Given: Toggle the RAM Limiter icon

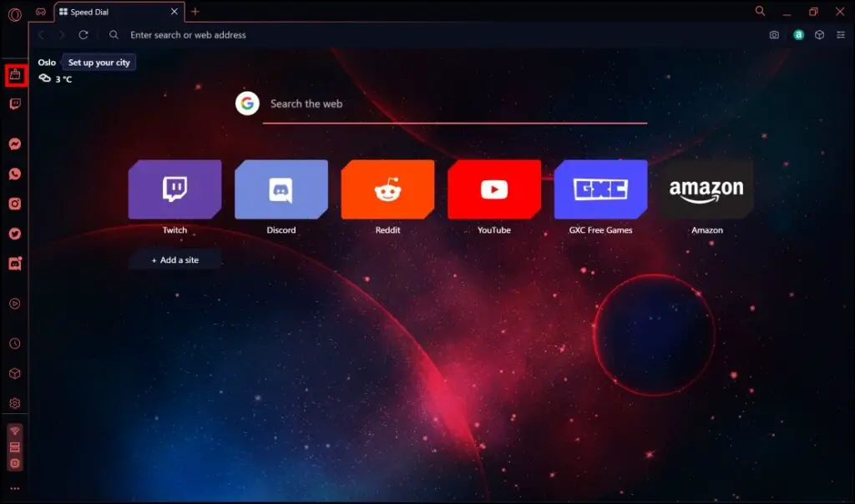Looking at the screenshot, I should pyautogui.click(x=15, y=447).
